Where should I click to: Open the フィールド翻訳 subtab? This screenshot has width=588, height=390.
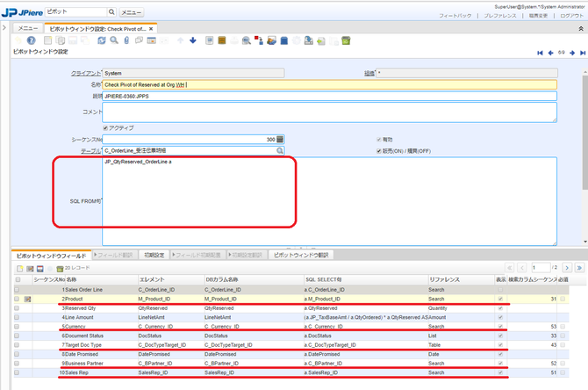click(x=115, y=256)
